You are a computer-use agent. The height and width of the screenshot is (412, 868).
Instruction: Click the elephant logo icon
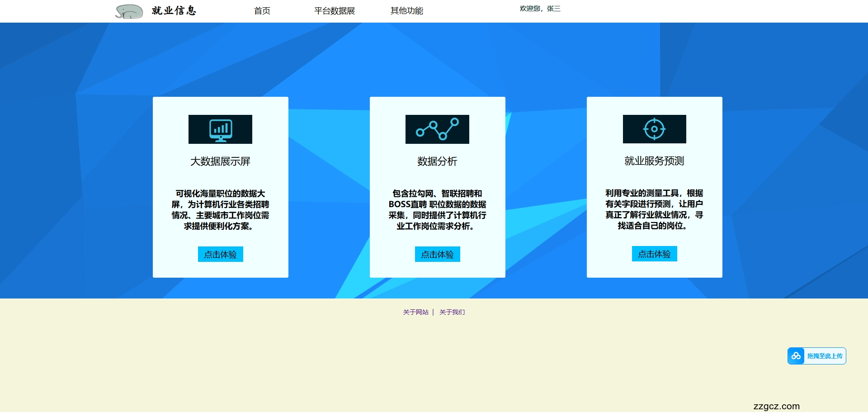click(x=130, y=11)
